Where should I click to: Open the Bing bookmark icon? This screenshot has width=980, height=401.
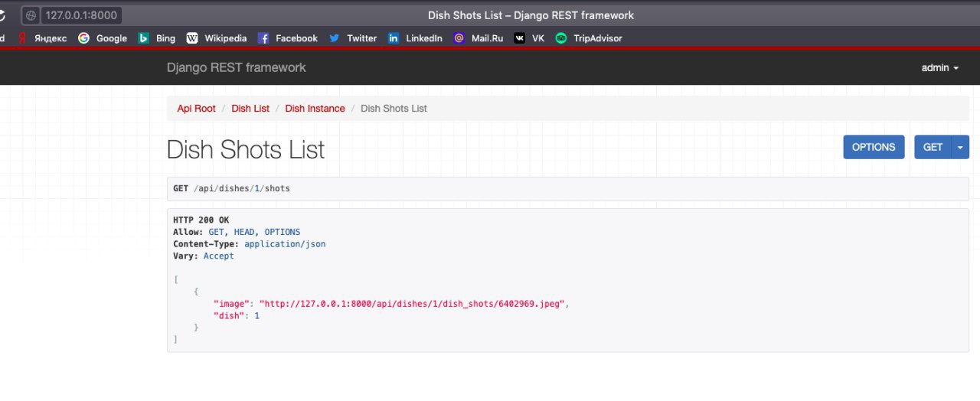(x=143, y=38)
